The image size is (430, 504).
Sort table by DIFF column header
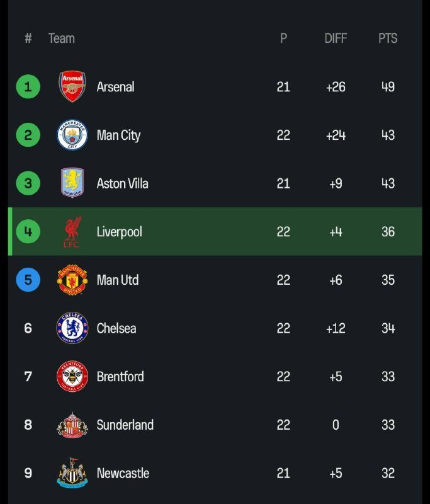coord(336,38)
